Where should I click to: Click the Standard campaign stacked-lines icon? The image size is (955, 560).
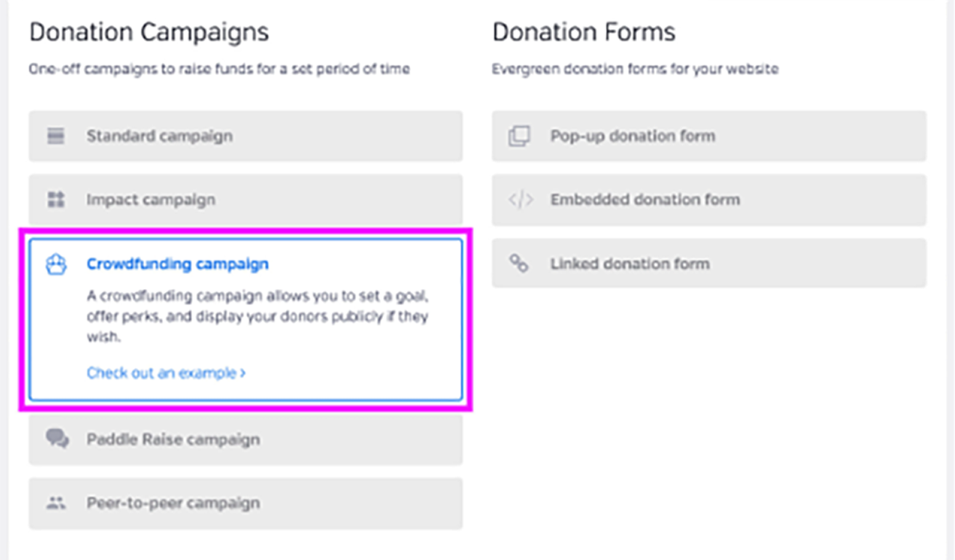(x=56, y=136)
